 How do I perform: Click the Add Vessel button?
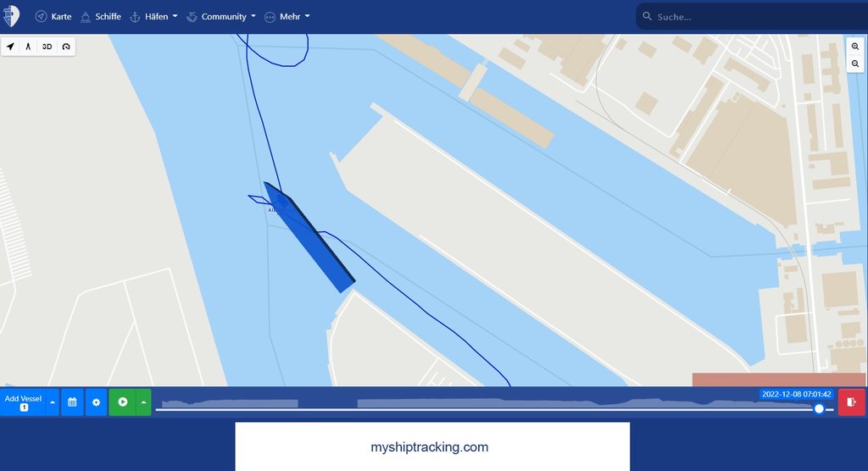23,402
